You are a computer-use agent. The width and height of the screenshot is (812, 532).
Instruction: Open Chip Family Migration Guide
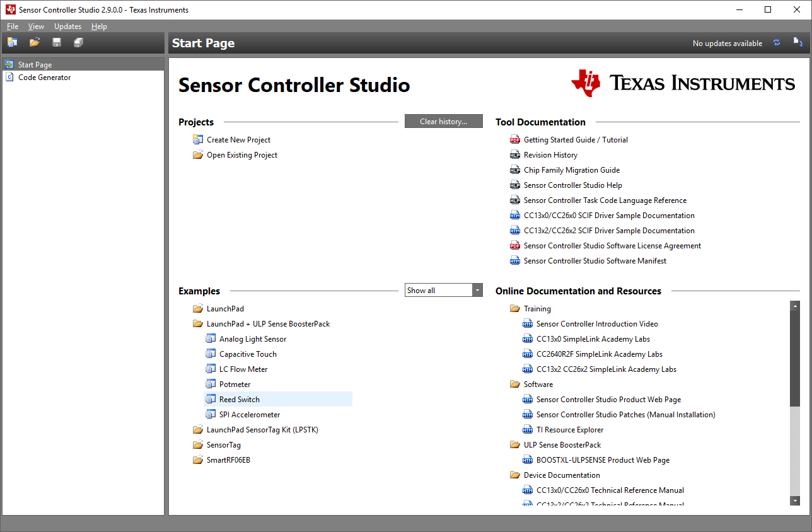572,170
